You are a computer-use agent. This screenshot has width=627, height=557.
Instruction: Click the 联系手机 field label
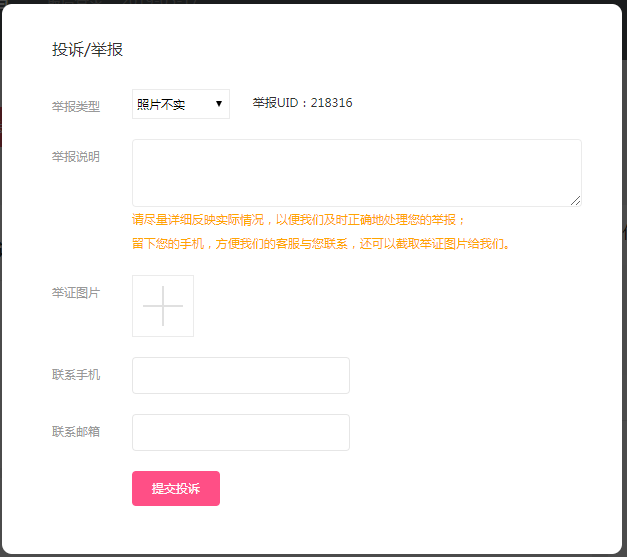[x=76, y=375]
